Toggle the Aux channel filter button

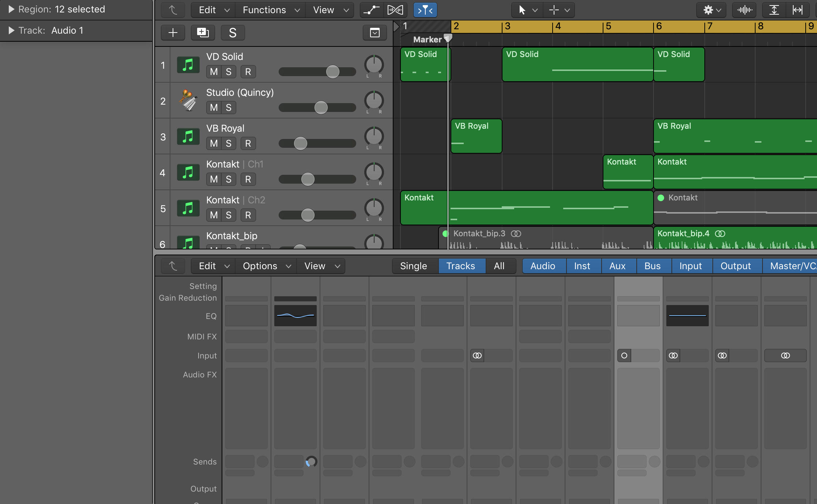pyautogui.click(x=617, y=266)
